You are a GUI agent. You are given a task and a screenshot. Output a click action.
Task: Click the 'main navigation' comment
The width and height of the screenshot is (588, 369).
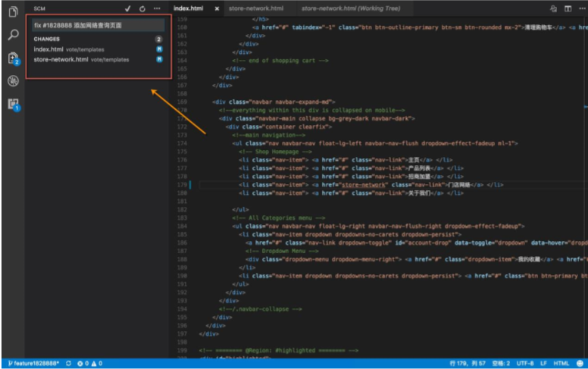click(x=268, y=135)
